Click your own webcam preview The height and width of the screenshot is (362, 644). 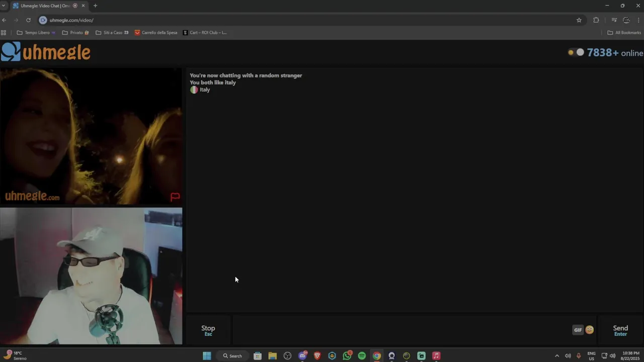click(91, 276)
